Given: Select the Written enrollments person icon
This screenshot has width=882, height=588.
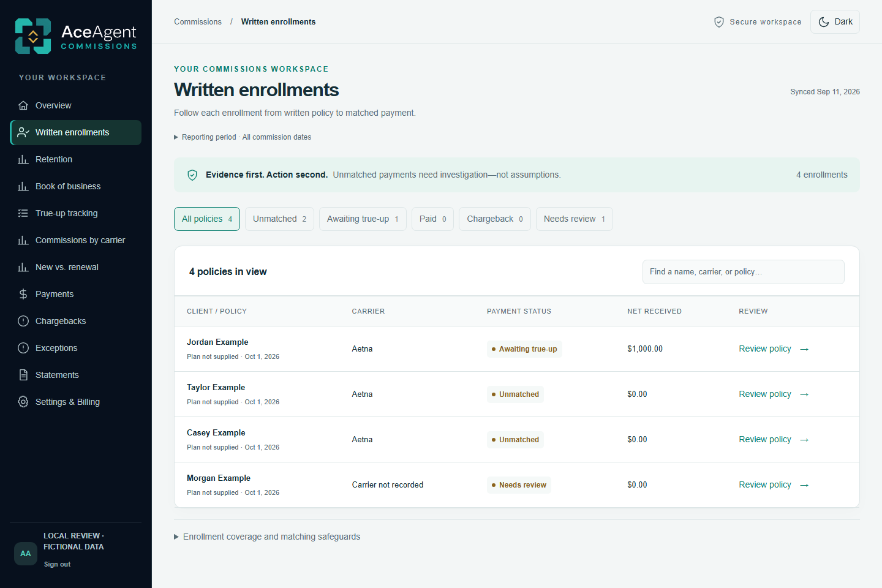Looking at the screenshot, I should pos(23,132).
